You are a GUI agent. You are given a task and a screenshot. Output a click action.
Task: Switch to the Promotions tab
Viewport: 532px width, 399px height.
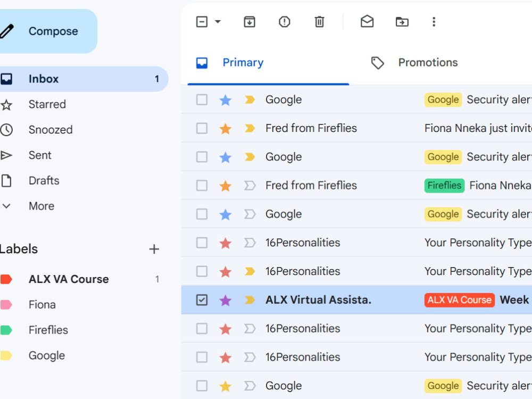pyautogui.click(x=428, y=63)
